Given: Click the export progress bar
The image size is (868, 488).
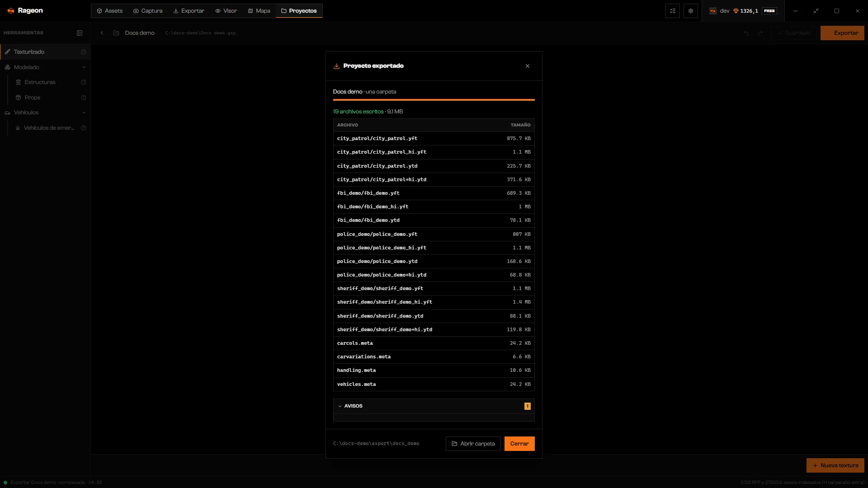Looking at the screenshot, I should (x=434, y=100).
